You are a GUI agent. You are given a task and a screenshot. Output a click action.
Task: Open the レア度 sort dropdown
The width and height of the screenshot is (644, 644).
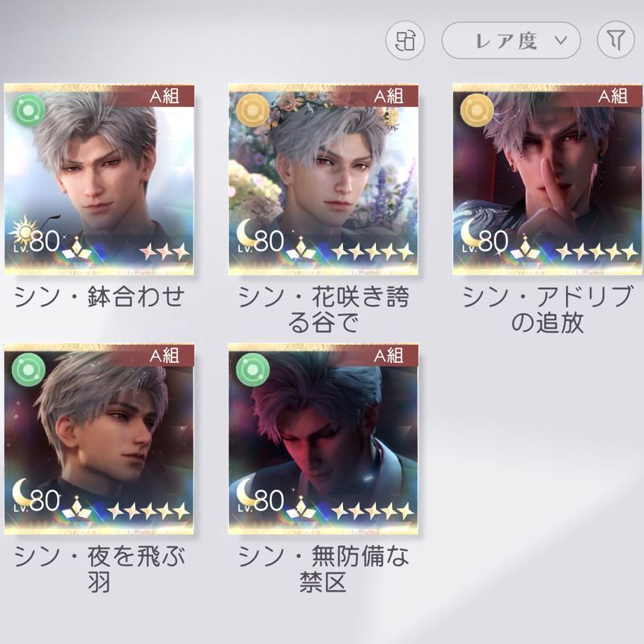[511, 41]
